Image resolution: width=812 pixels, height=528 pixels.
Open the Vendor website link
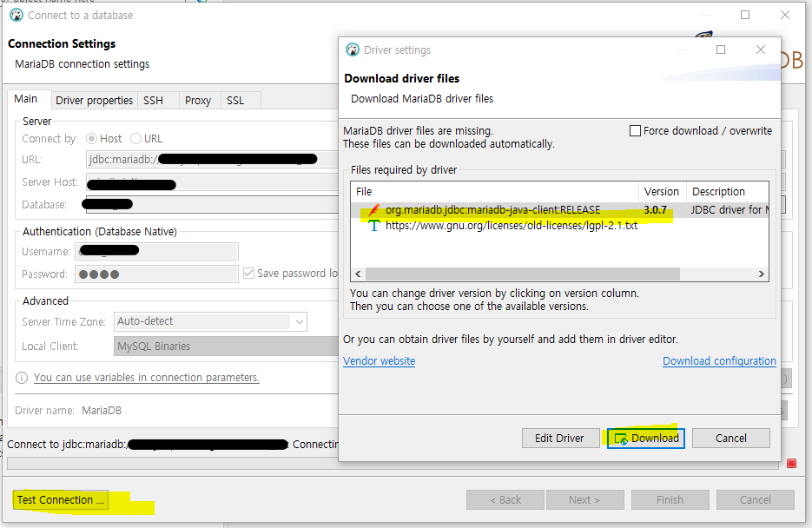(379, 360)
